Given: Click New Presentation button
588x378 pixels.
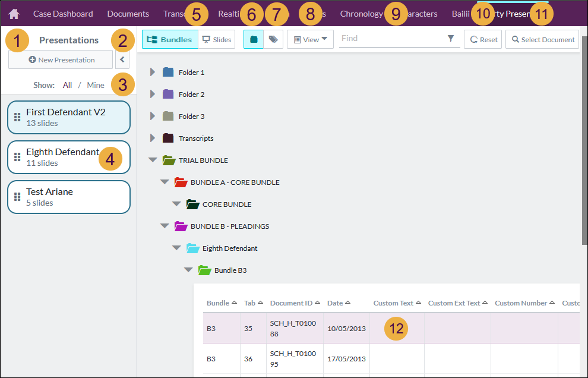Looking at the screenshot, I should click(x=61, y=59).
